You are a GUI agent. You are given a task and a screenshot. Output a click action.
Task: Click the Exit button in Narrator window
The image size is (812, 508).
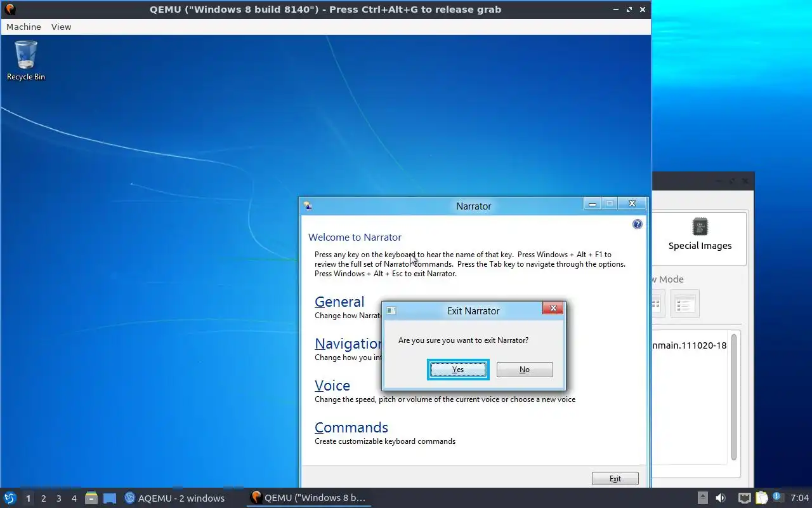(615, 479)
